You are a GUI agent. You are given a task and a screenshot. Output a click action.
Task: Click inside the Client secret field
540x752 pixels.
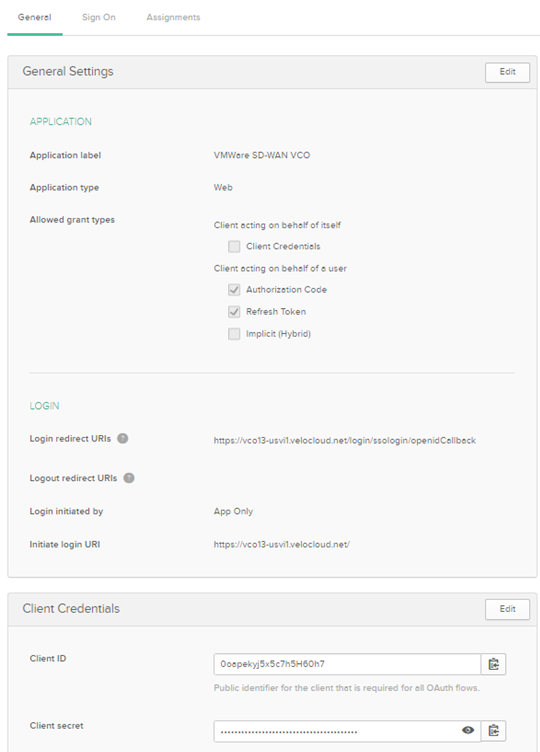pos(337,730)
